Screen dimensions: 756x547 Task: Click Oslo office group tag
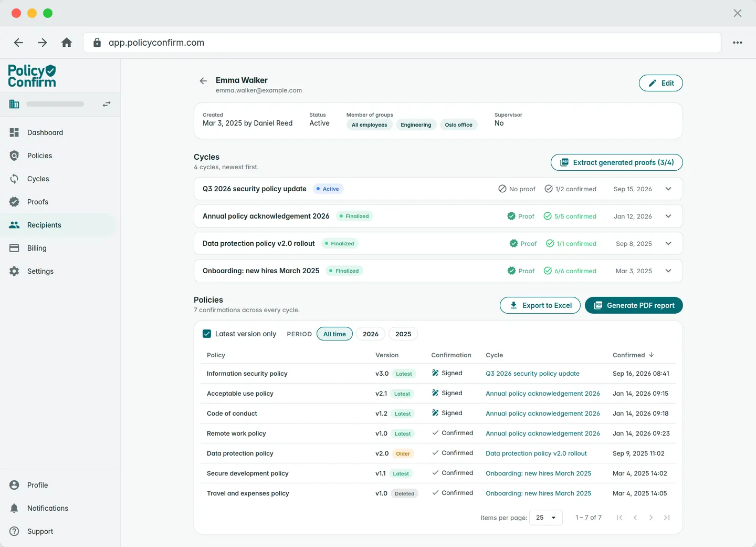tap(458, 125)
